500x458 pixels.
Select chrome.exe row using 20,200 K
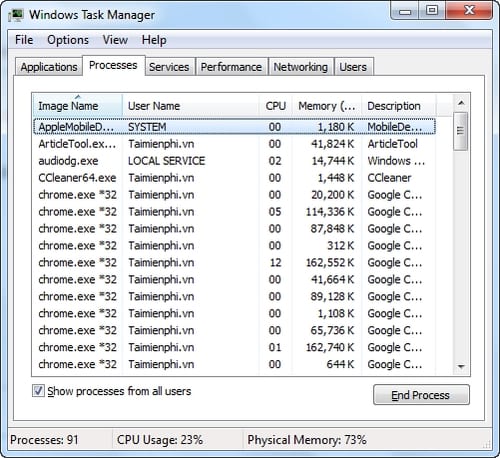click(234, 195)
